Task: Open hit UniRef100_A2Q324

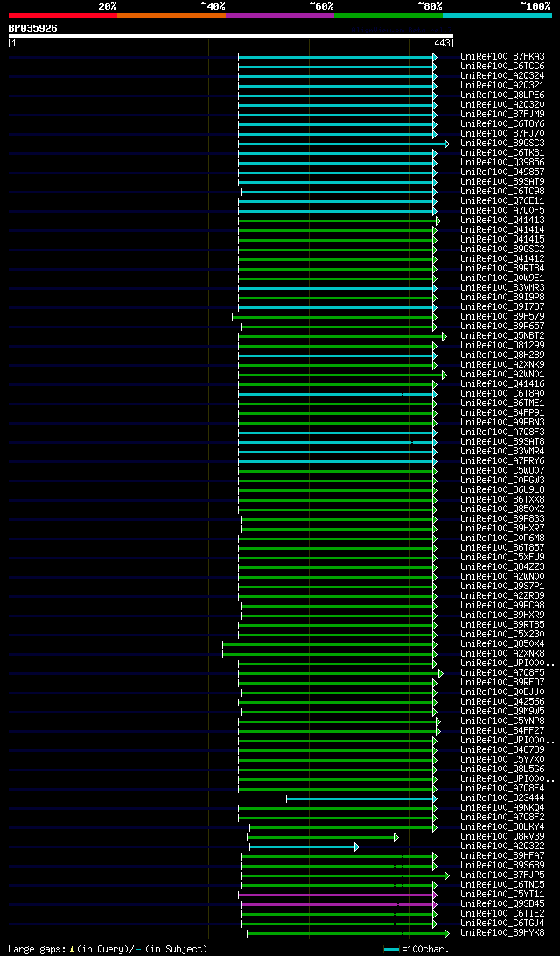Action: pyautogui.click(x=503, y=75)
